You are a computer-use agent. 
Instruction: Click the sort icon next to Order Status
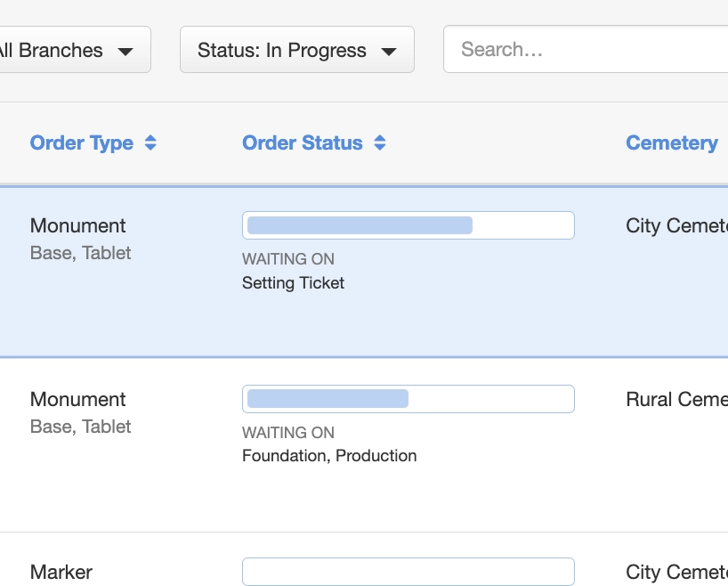pos(379,142)
